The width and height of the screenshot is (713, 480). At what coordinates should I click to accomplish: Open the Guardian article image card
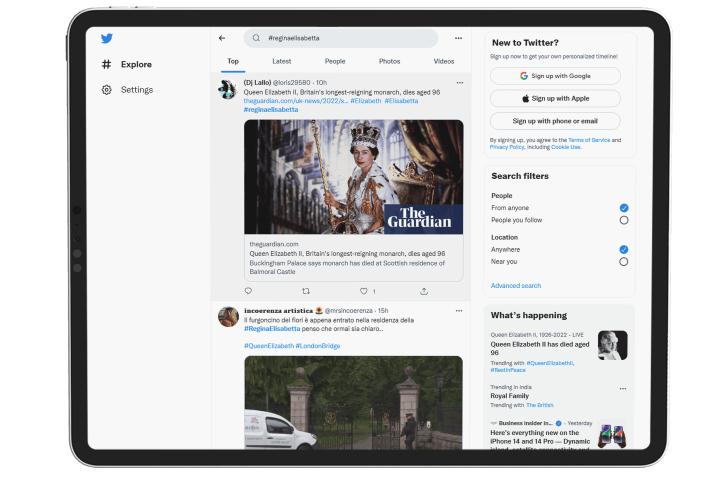click(x=354, y=177)
